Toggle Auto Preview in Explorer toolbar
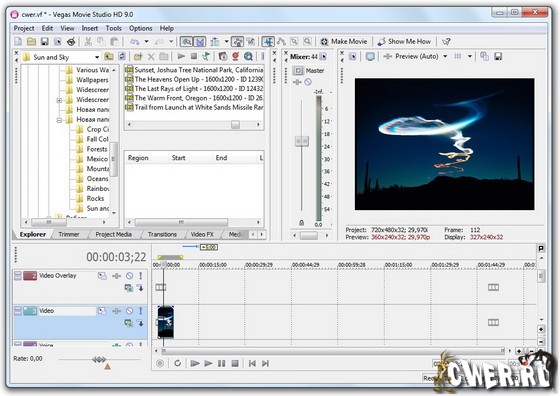The width and height of the screenshot is (560, 396). click(206, 56)
